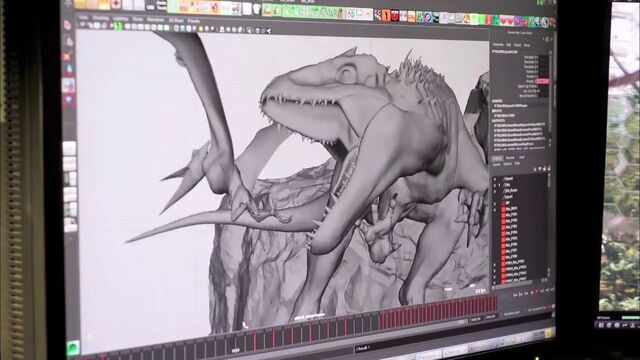This screenshot has height=360, width=640.
Task: Click the green icon at the window's bottom left
Action: pos(73,347)
